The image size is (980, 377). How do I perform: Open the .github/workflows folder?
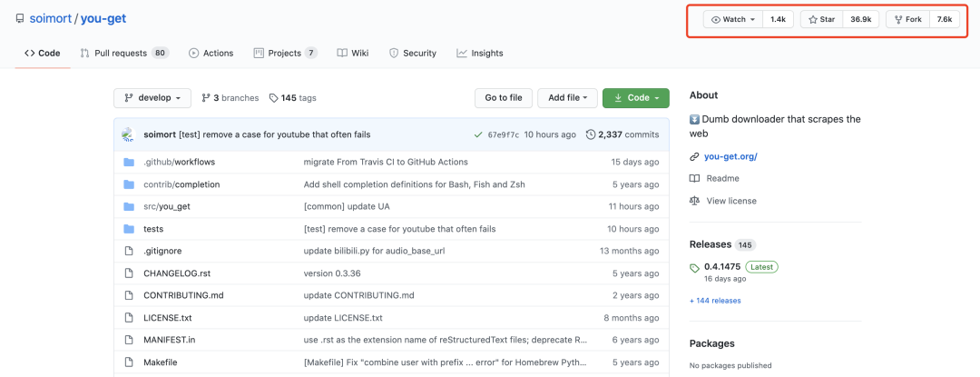[x=179, y=162]
